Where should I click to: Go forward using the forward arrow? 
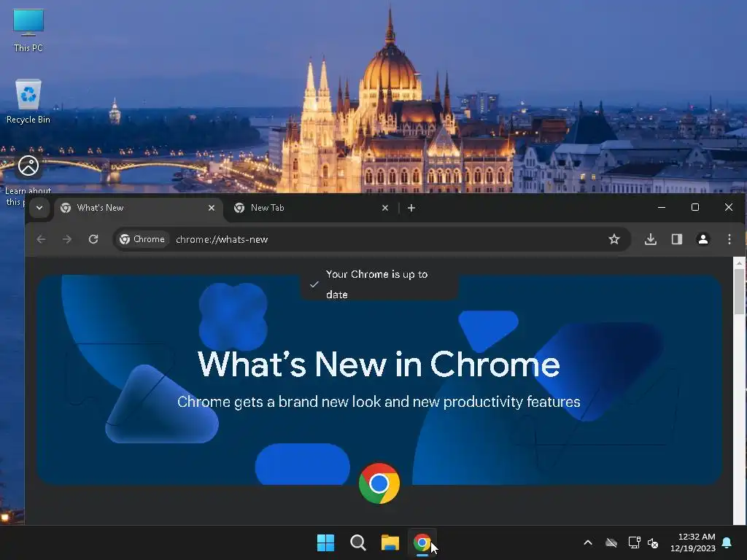(67, 239)
